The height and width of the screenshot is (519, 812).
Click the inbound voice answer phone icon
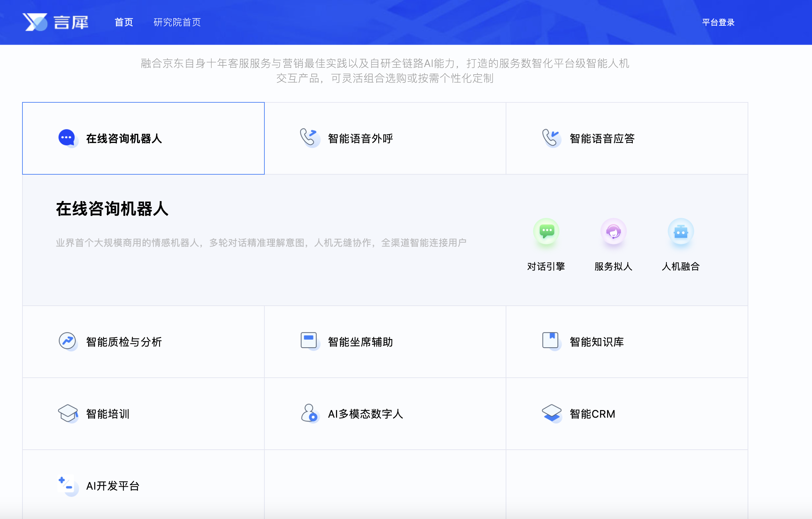coord(551,138)
